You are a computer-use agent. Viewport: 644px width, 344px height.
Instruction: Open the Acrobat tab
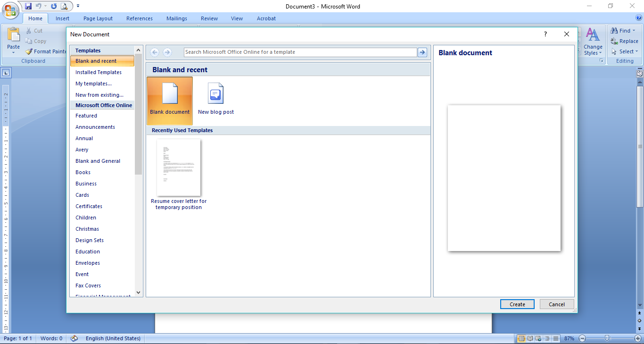tap(266, 18)
